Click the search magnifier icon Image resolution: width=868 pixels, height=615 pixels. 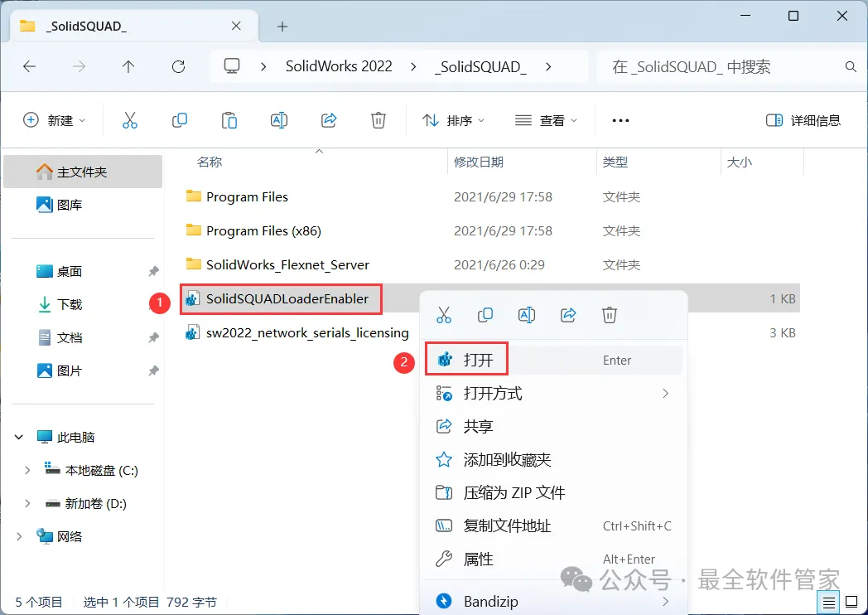click(851, 67)
